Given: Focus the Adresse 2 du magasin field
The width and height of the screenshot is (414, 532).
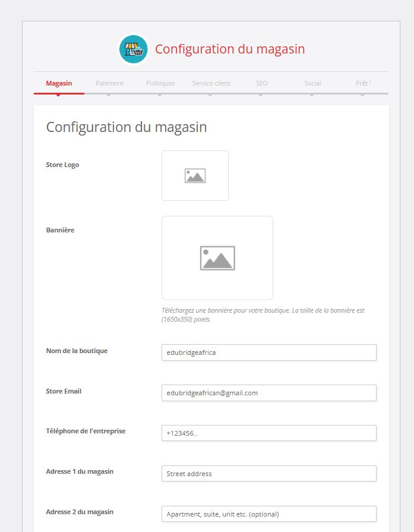Looking at the screenshot, I should (x=268, y=514).
